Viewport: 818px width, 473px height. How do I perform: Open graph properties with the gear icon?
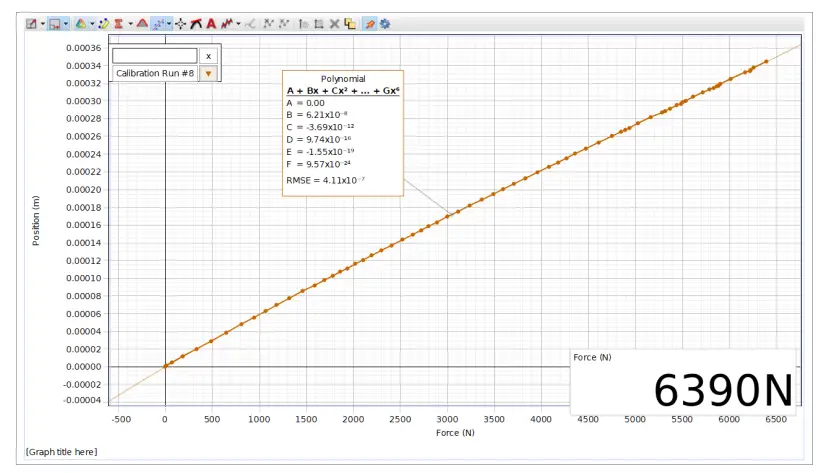point(385,24)
